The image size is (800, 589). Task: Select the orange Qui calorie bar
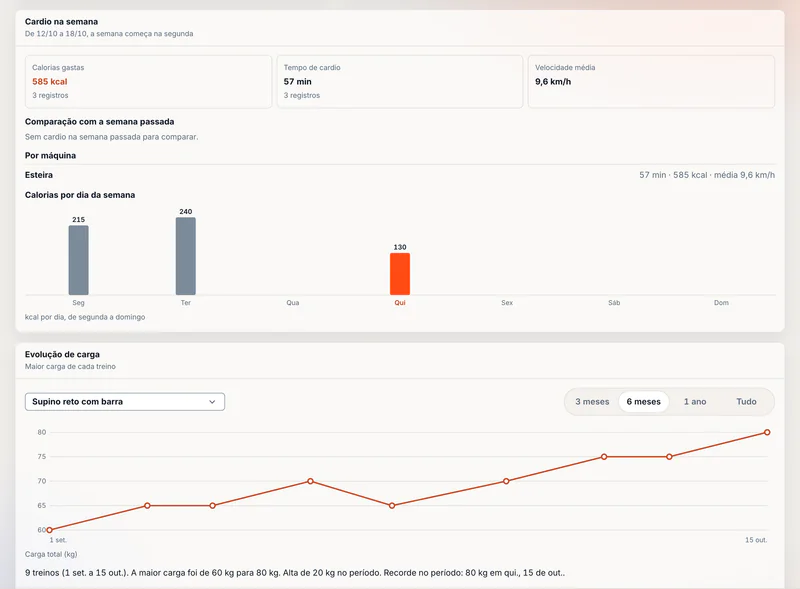(x=400, y=274)
